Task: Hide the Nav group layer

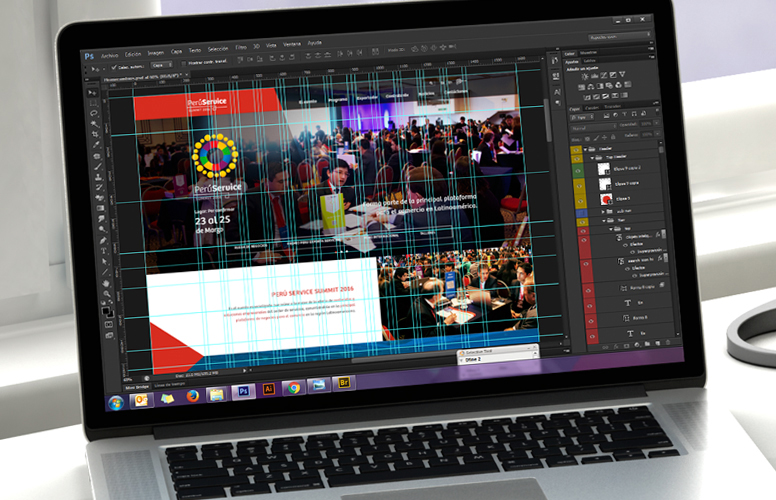Action: 582,222
